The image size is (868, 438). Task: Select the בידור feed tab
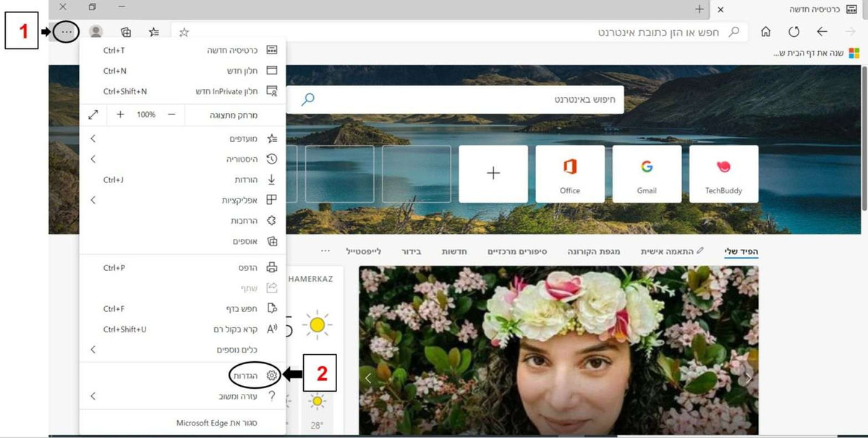(x=412, y=251)
